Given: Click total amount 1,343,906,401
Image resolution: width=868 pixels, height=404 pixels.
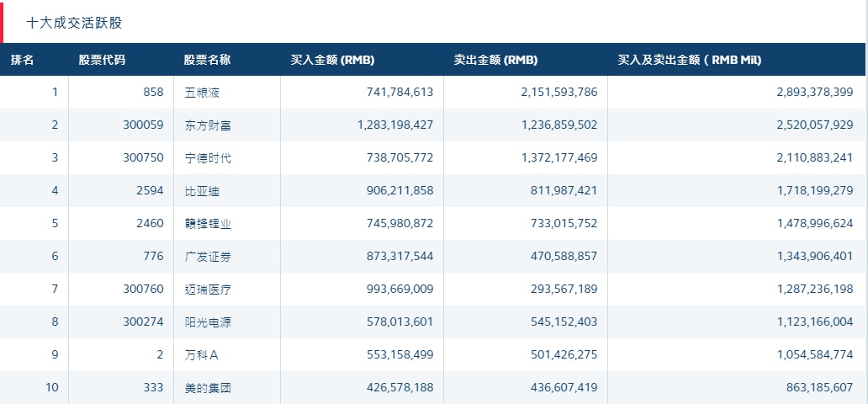Looking at the screenshot, I should (815, 256).
